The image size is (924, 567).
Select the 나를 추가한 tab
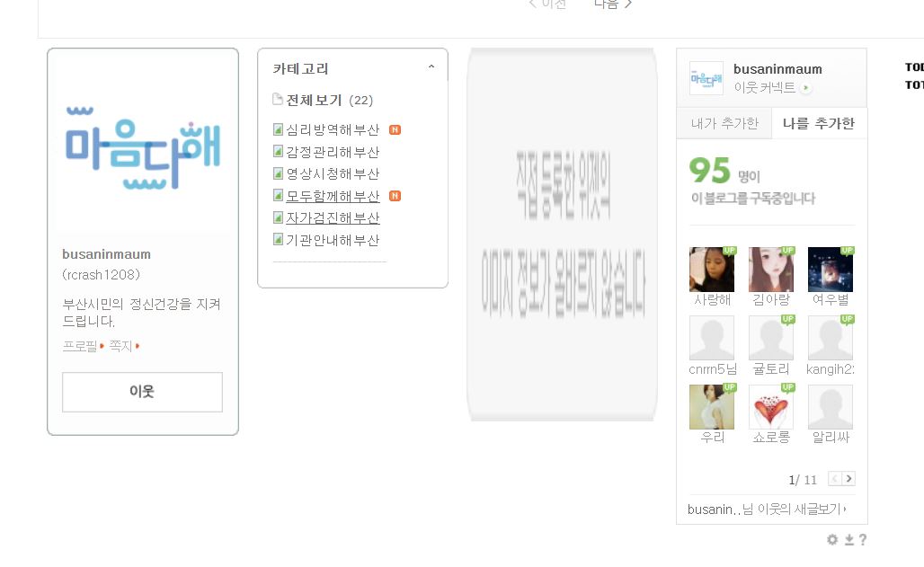[819, 123]
